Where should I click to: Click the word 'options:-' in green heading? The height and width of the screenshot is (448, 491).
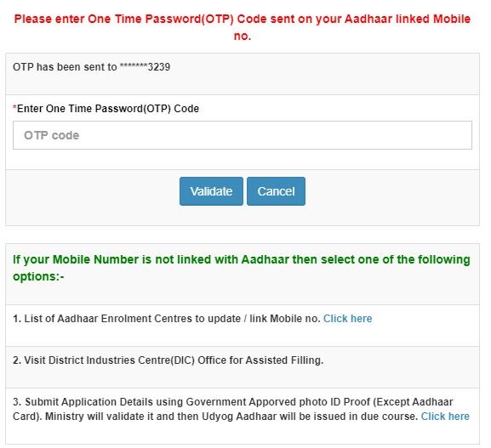[38, 276]
